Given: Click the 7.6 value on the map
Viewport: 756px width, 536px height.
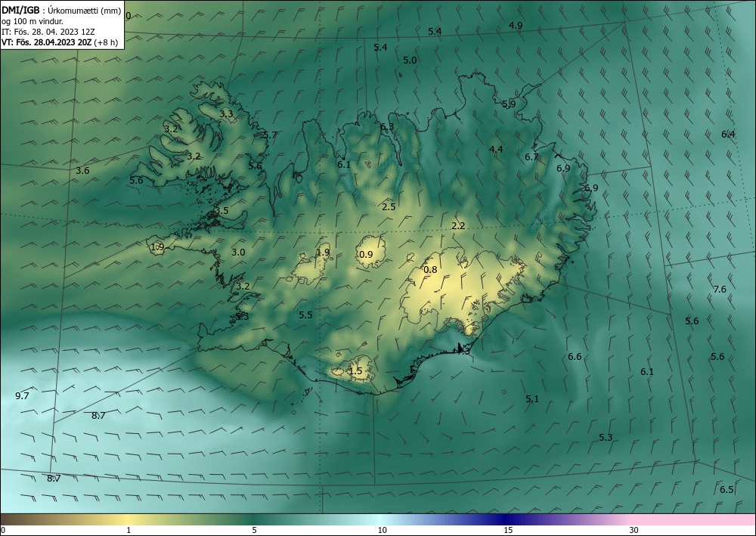Looking at the screenshot, I should click(x=720, y=290).
